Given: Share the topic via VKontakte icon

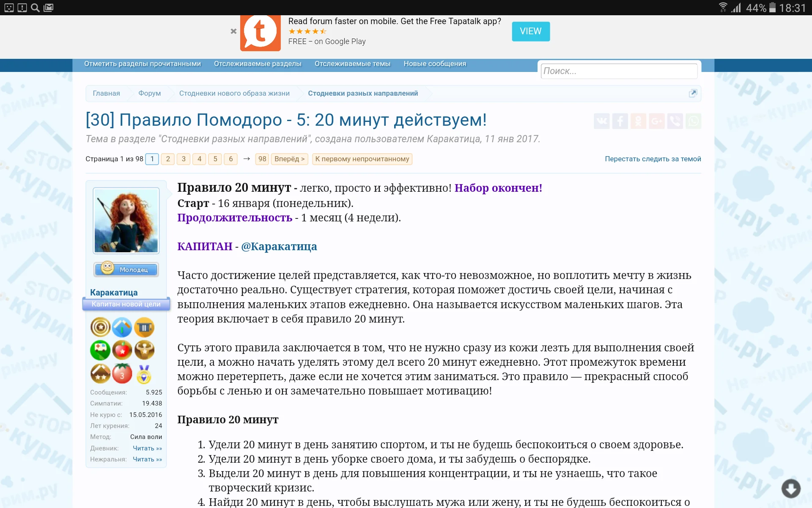Looking at the screenshot, I should point(601,121).
